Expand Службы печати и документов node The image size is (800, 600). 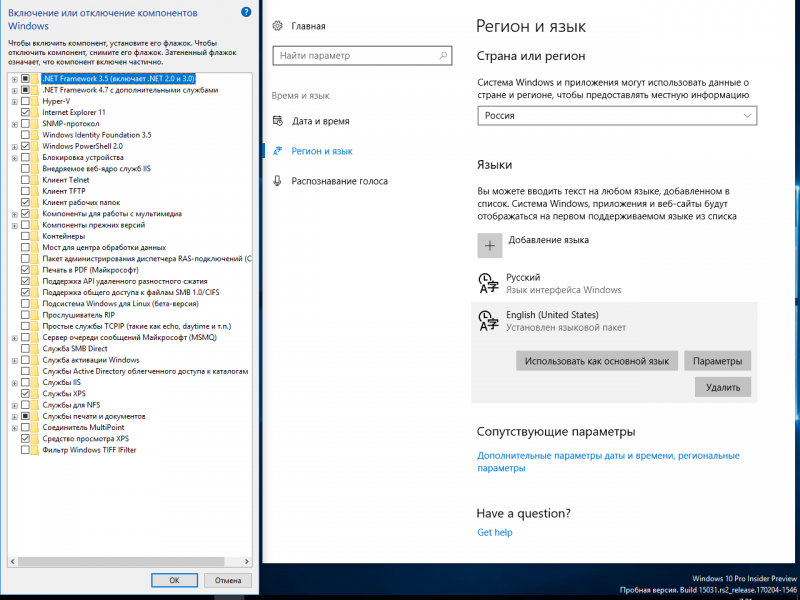[15, 416]
